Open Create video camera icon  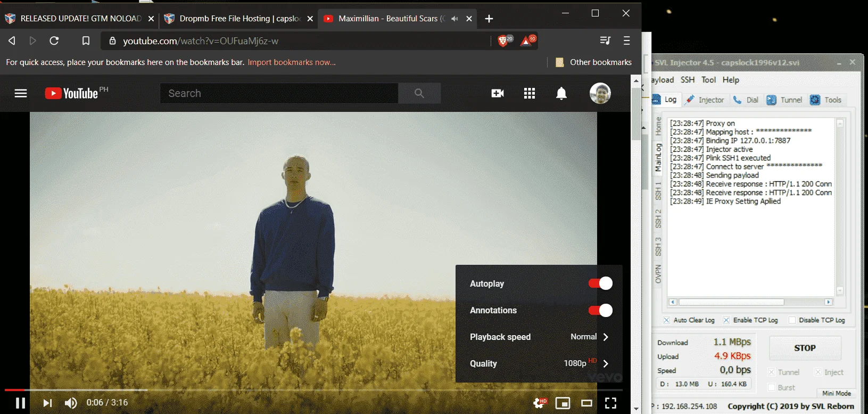coord(498,93)
